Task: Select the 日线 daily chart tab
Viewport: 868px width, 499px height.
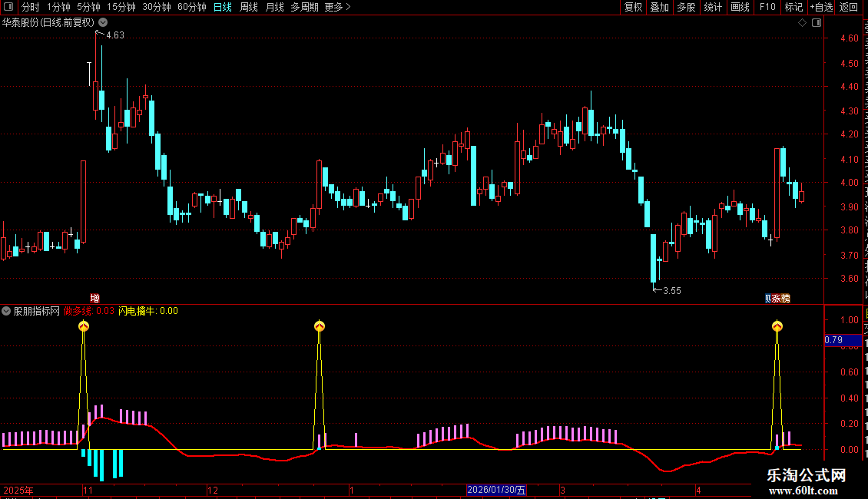Action: (x=223, y=7)
